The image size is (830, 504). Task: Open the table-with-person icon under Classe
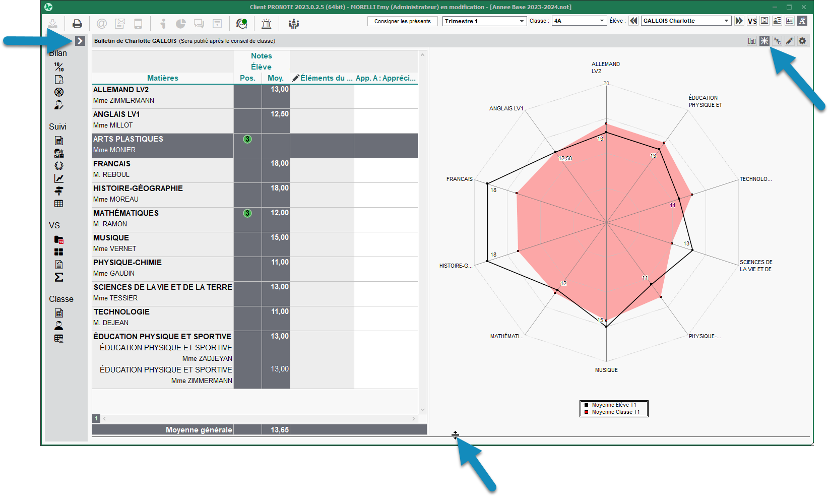point(59,338)
